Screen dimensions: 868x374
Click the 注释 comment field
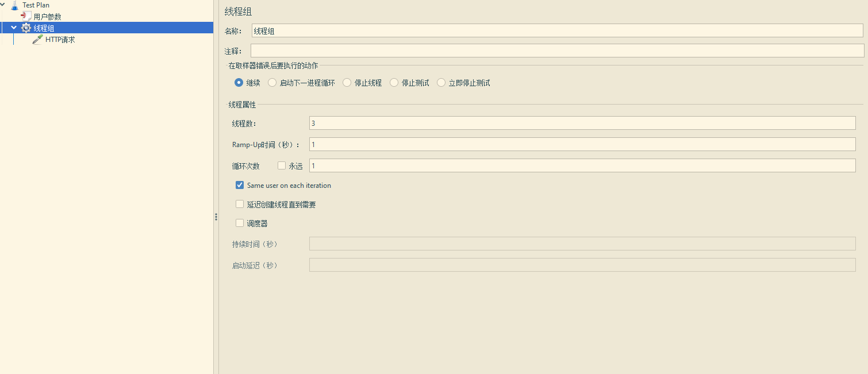(558, 51)
